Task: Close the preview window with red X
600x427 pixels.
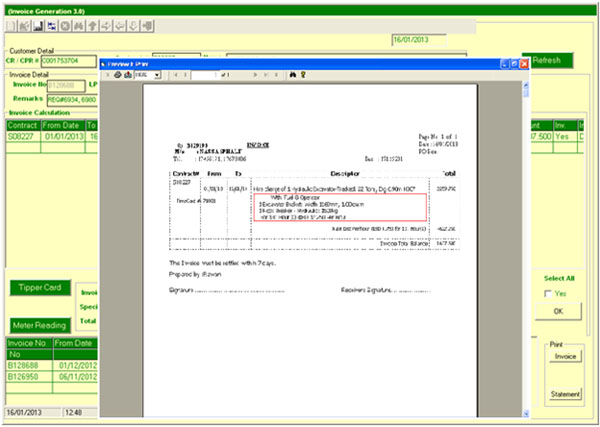Action: (524, 64)
